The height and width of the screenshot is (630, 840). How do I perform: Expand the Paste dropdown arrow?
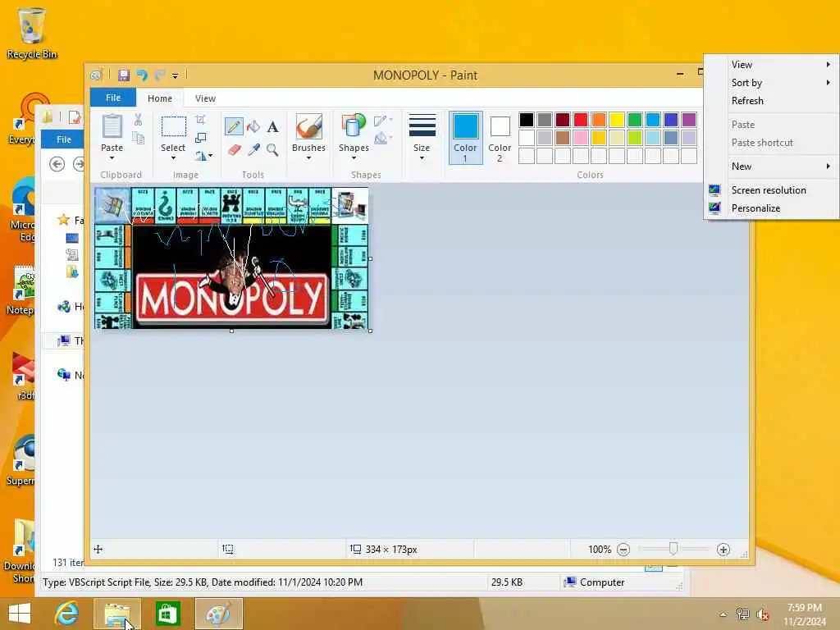pos(112,158)
